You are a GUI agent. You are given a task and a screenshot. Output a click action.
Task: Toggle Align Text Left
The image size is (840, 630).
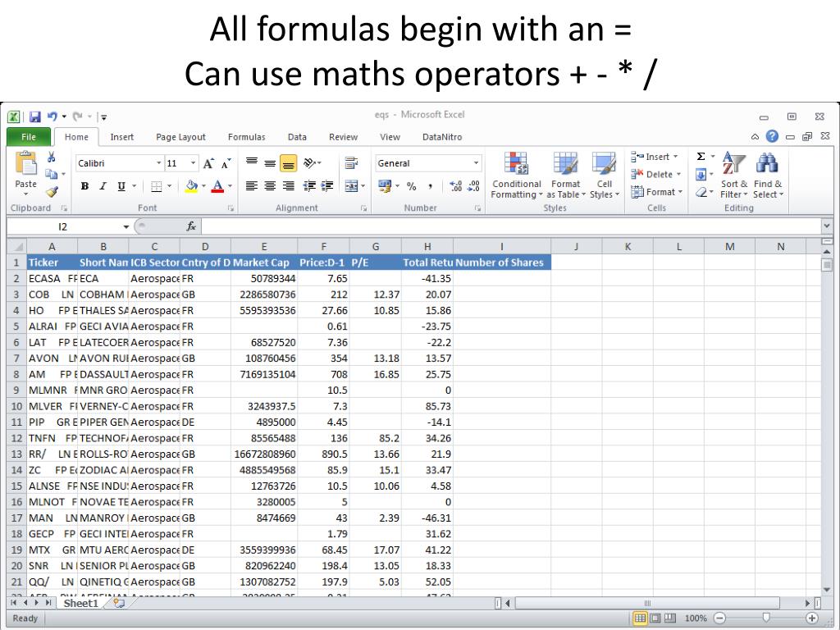[x=251, y=186]
